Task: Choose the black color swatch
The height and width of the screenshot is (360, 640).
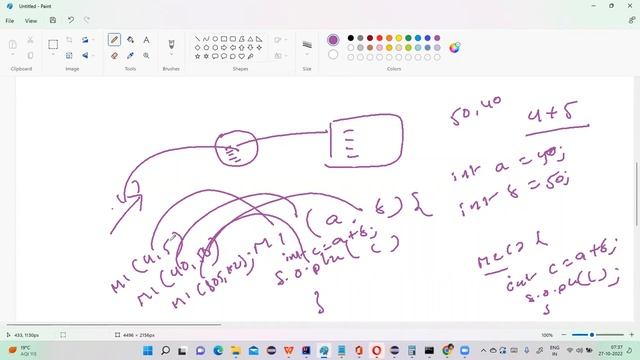Action: (x=351, y=38)
